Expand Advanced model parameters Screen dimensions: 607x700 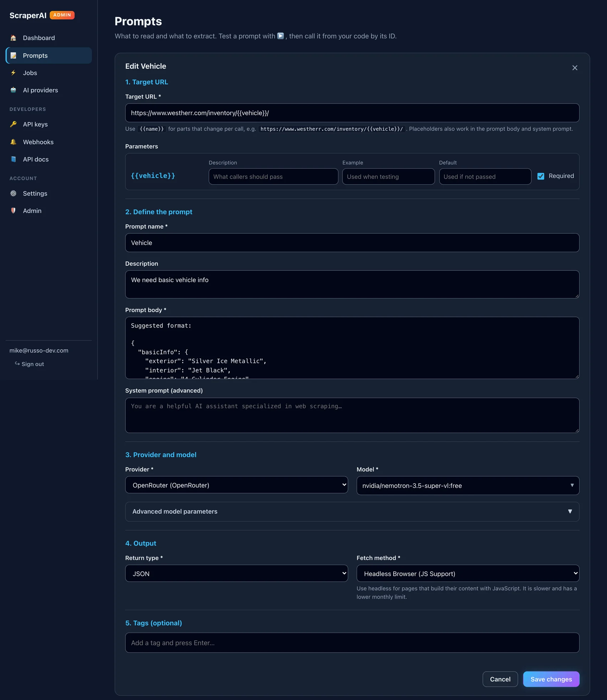[352, 511]
